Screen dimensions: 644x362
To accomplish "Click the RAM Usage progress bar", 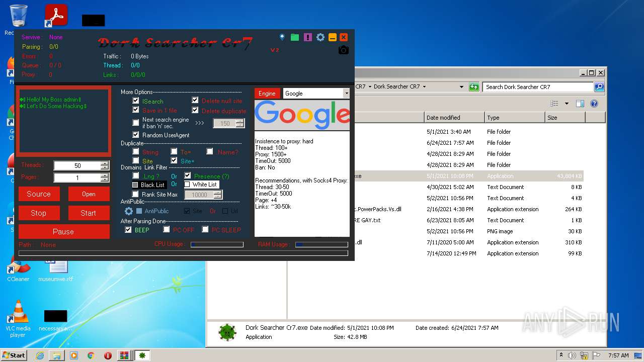I will [x=321, y=245].
